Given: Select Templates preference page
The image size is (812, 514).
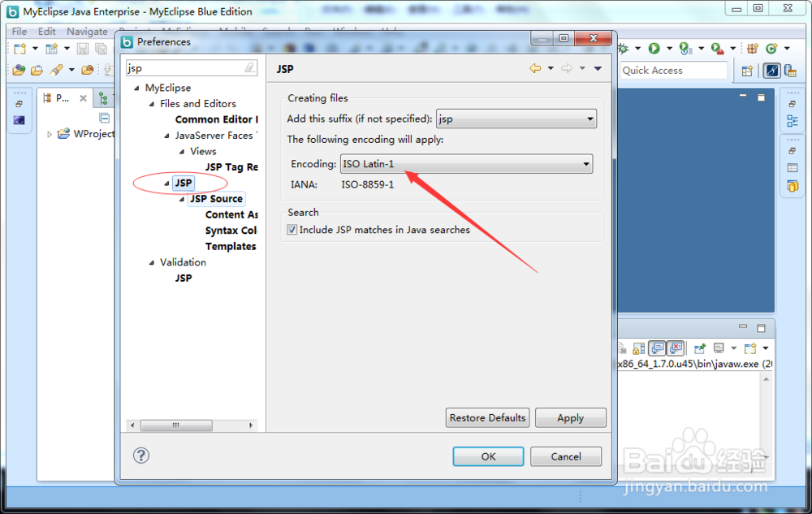Looking at the screenshot, I should (x=231, y=246).
